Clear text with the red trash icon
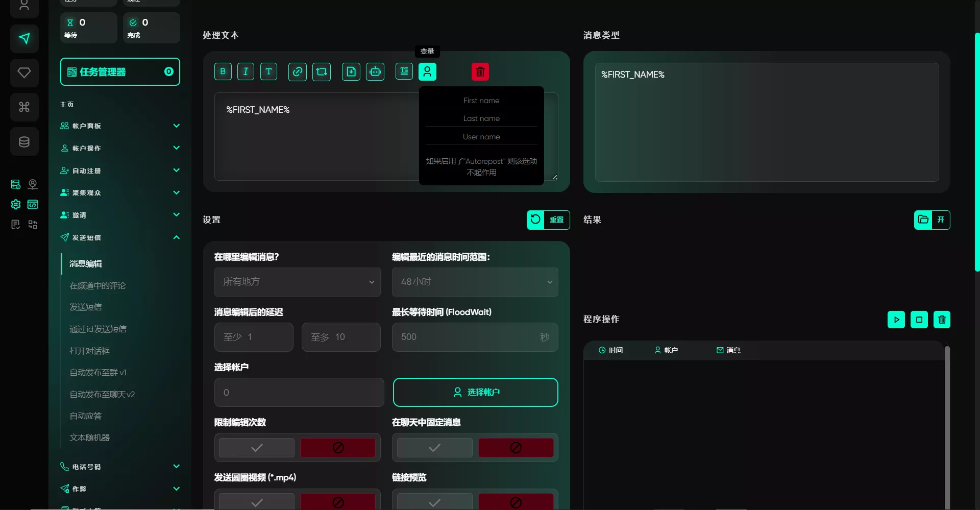Screen dimensions: 980x510 coord(480,71)
